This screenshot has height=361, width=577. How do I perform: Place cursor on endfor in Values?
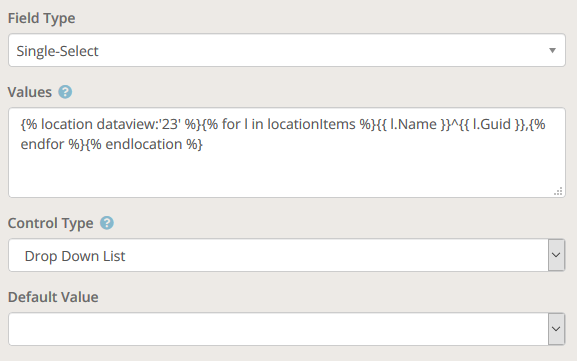coord(42,144)
